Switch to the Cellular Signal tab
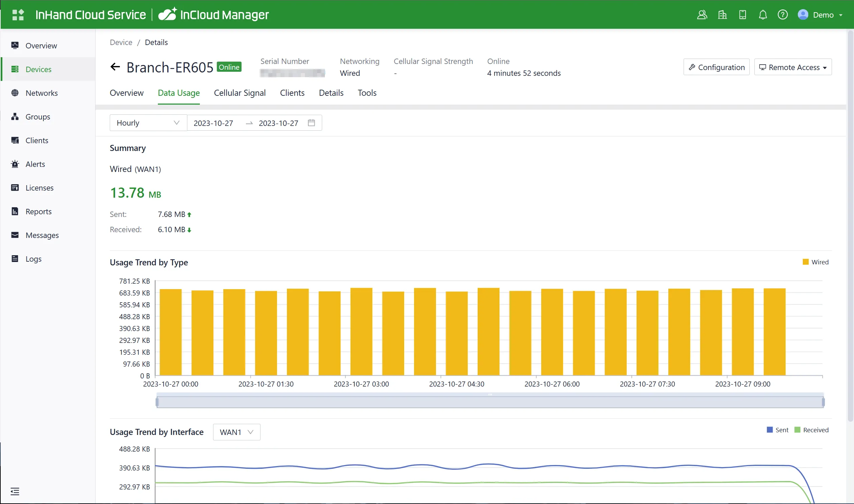The image size is (854, 504). click(239, 93)
